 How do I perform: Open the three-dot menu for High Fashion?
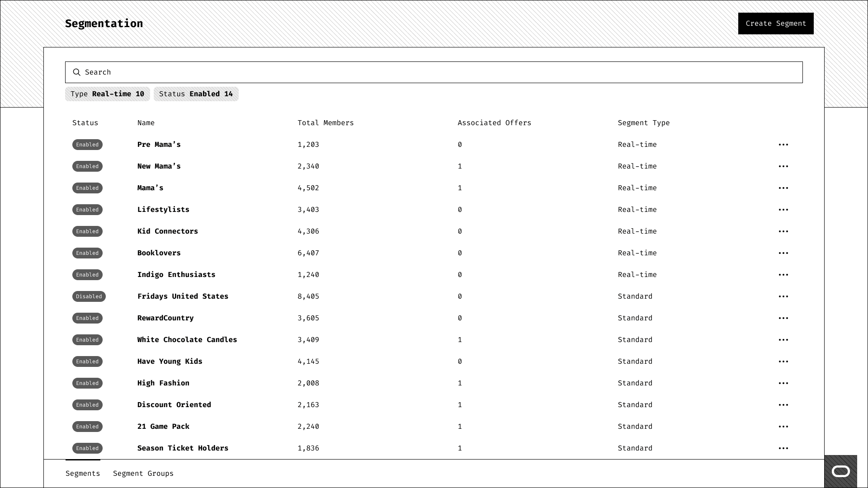pyautogui.click(x=783, y=383)
